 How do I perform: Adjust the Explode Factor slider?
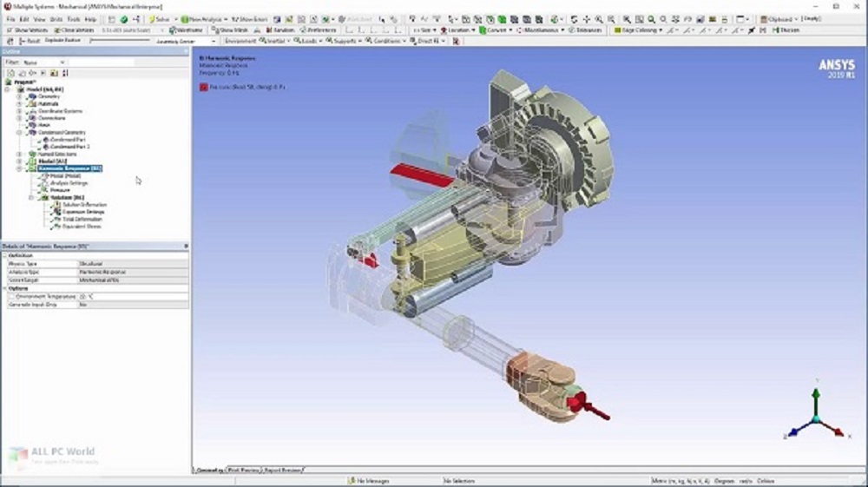pos(119,41)
